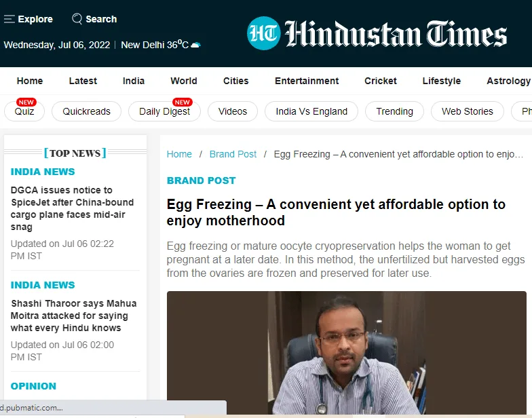Open the Quiz pill with NEW badge

pos(24,111)
